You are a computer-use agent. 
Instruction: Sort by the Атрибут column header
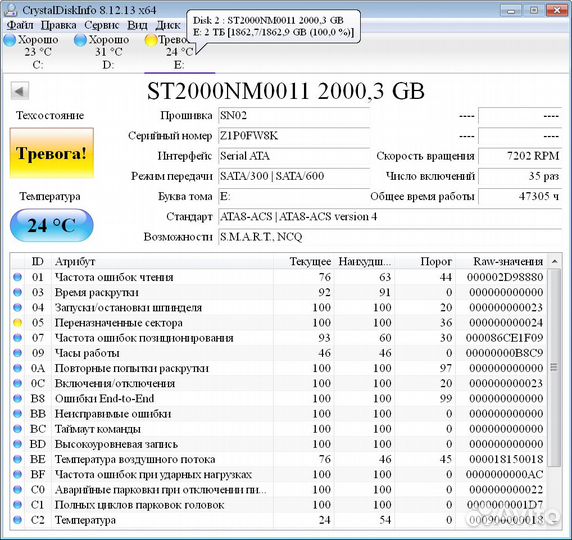click(162, 262)
